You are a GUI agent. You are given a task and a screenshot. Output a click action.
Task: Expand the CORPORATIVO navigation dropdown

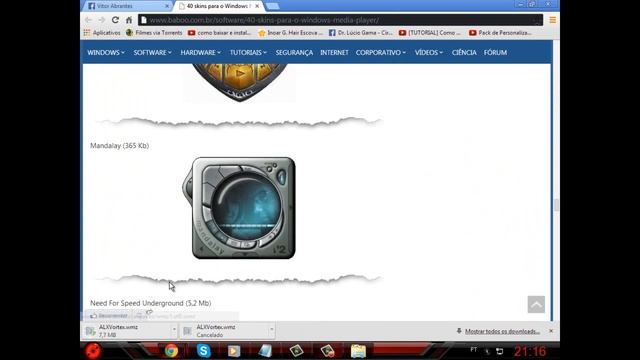click(380, 52)
